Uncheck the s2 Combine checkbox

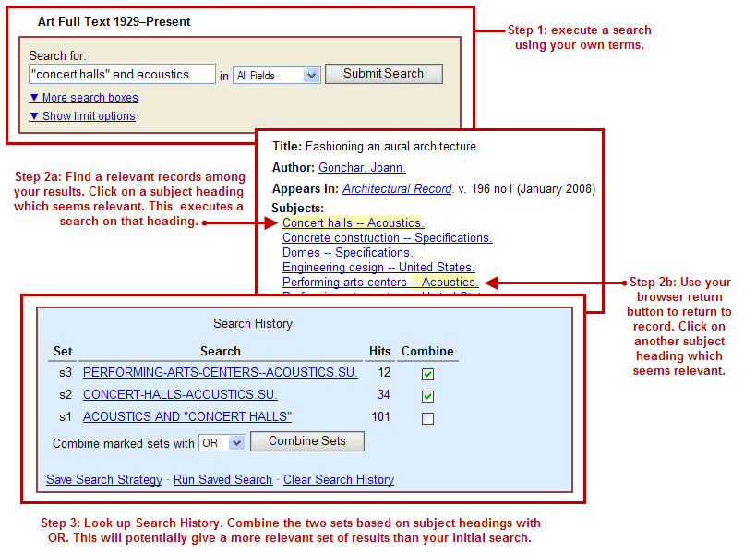tap(427, 396)
